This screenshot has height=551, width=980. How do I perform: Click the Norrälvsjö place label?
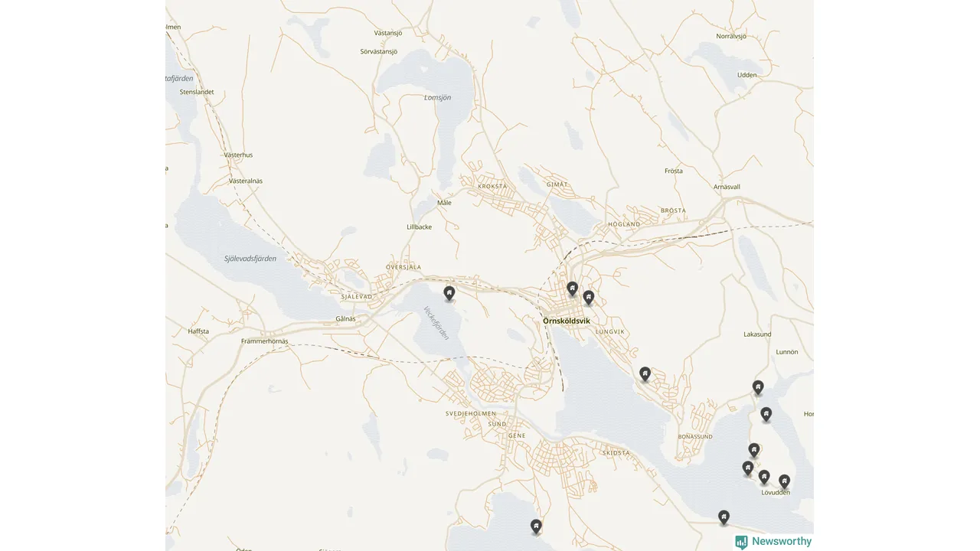coord(731,36)
